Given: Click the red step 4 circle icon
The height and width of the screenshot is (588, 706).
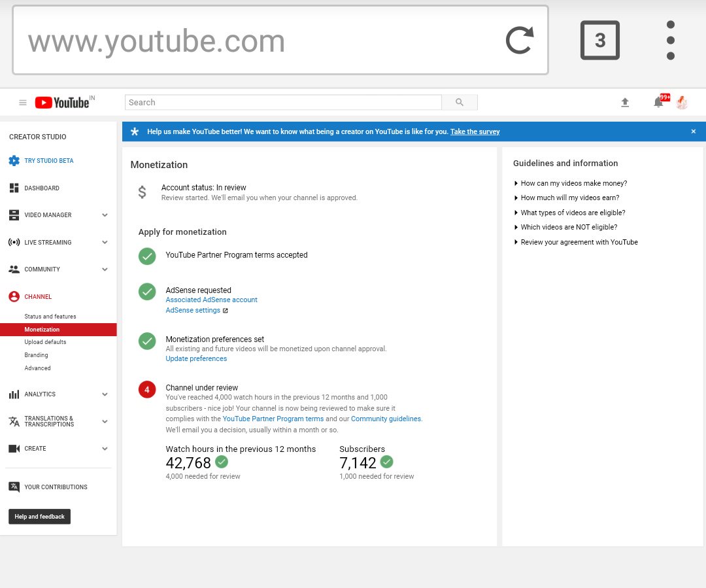Looking at the screenshot, I should [x=147, y=390].
